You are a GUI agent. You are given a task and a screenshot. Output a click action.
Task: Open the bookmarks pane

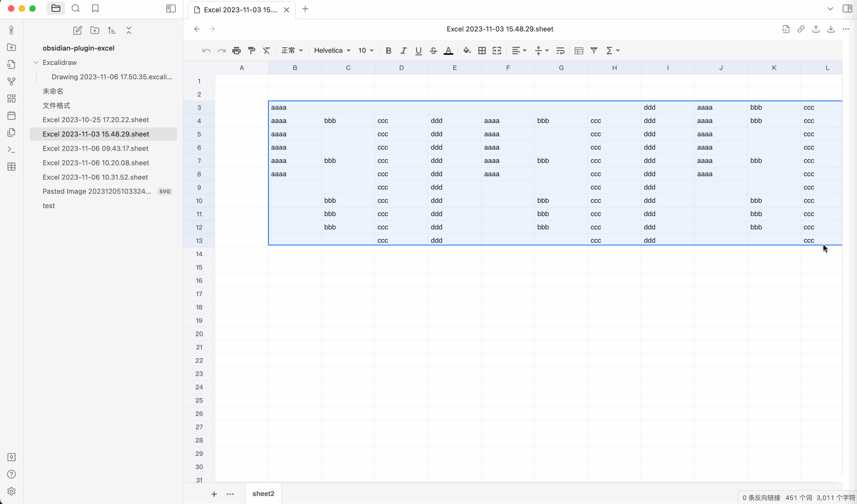click(95, 9)
